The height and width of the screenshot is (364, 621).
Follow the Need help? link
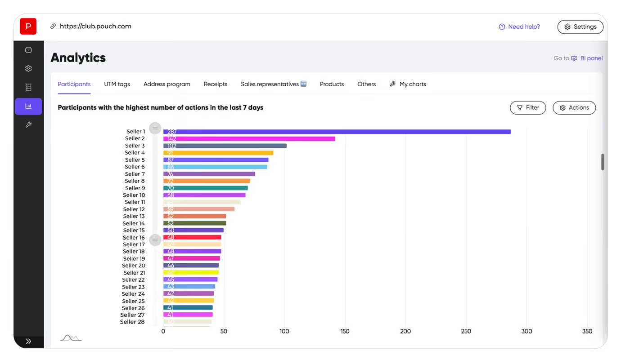(x=519, y=27)
